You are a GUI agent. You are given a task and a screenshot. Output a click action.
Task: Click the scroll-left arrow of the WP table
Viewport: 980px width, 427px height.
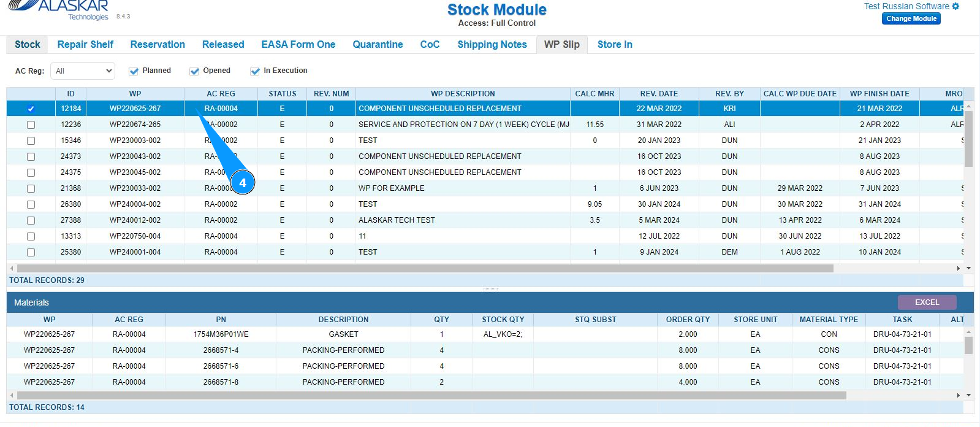[x=11, y=268]
